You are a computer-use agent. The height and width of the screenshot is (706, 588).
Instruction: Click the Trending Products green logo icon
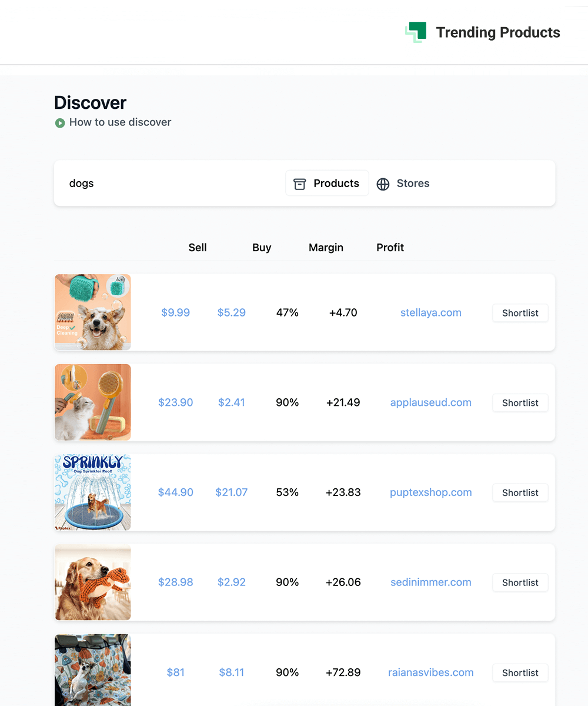(416, 32)
